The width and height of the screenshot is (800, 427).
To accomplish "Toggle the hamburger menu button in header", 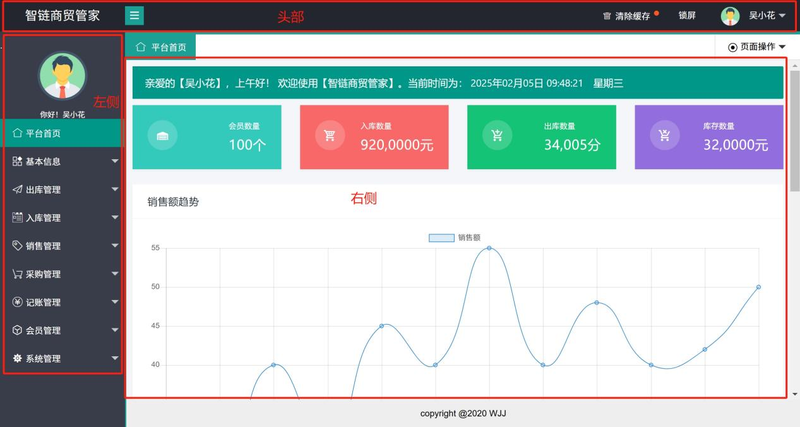I will 134,16.
